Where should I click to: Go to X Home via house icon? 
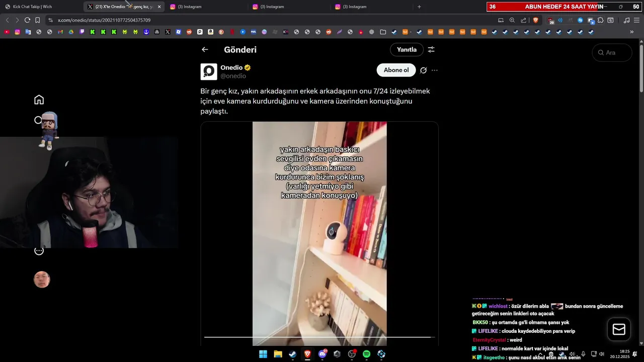(x=39, y=100)
